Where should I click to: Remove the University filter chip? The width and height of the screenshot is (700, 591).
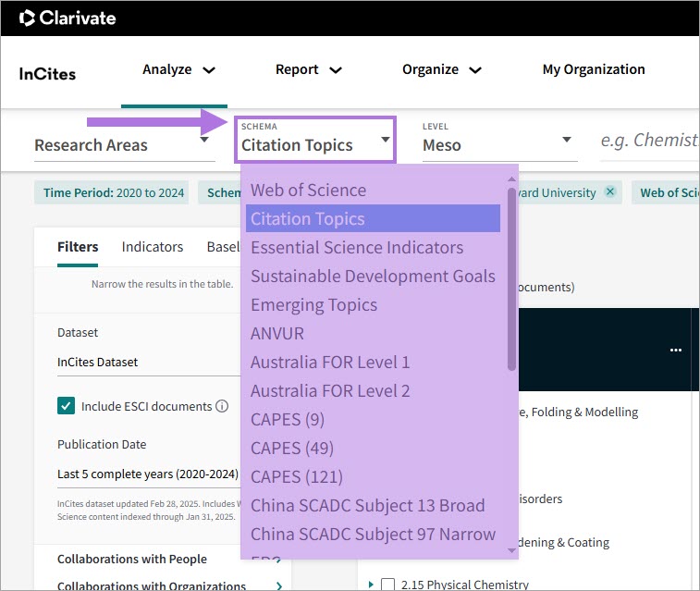[609, 192]
